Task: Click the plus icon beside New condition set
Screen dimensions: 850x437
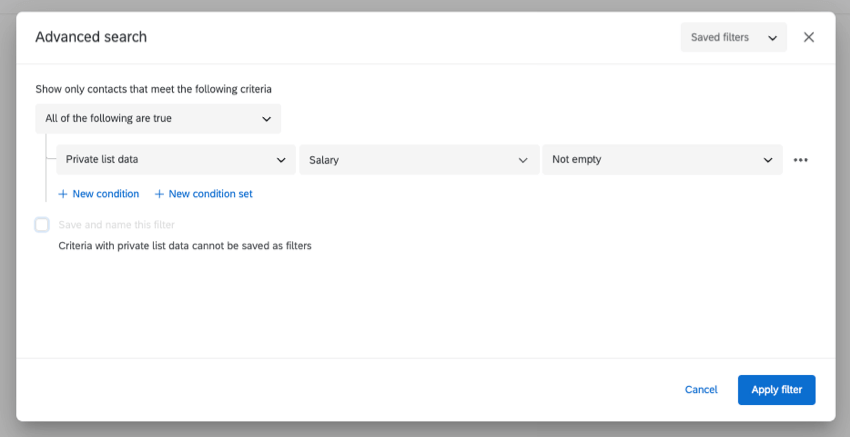Action: click(159, 194)
